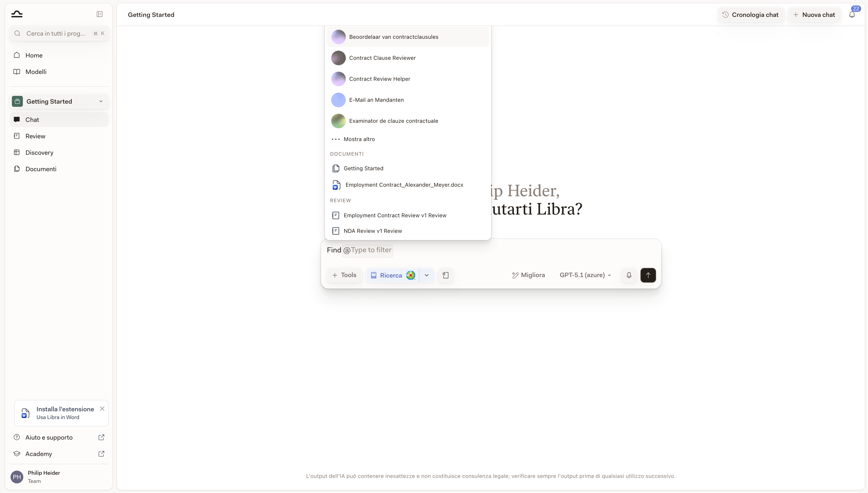Image resolution: width=868 pixels, height=493 pixels.
Task: Select NDA Review v1 Review
Action: [408, 231]
